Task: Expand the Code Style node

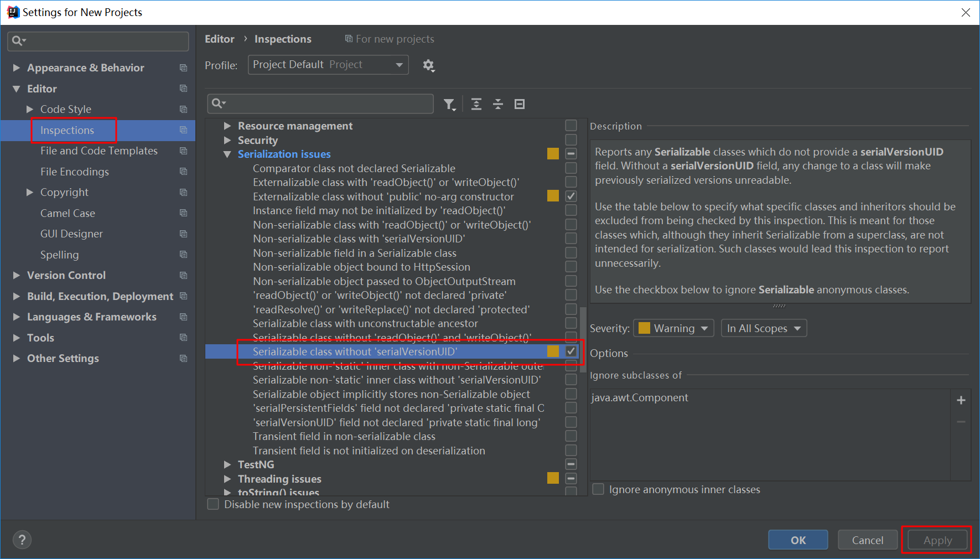Action: pyautogui.click(x=30, y=109)
